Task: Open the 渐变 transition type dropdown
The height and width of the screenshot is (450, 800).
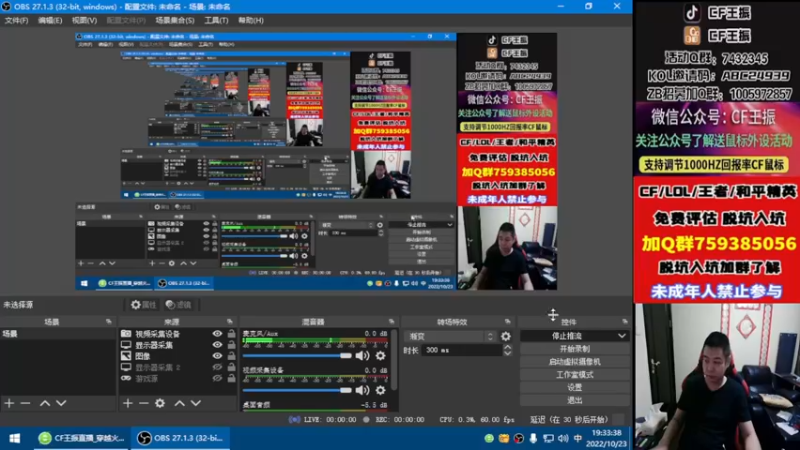Action: point(451,336)
